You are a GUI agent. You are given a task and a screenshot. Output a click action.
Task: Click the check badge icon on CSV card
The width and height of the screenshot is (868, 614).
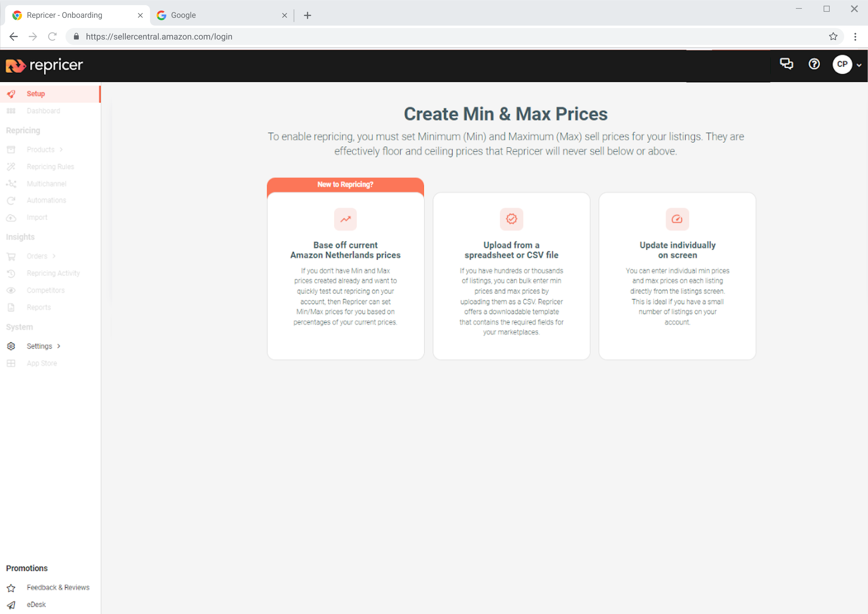click(511, 219)
